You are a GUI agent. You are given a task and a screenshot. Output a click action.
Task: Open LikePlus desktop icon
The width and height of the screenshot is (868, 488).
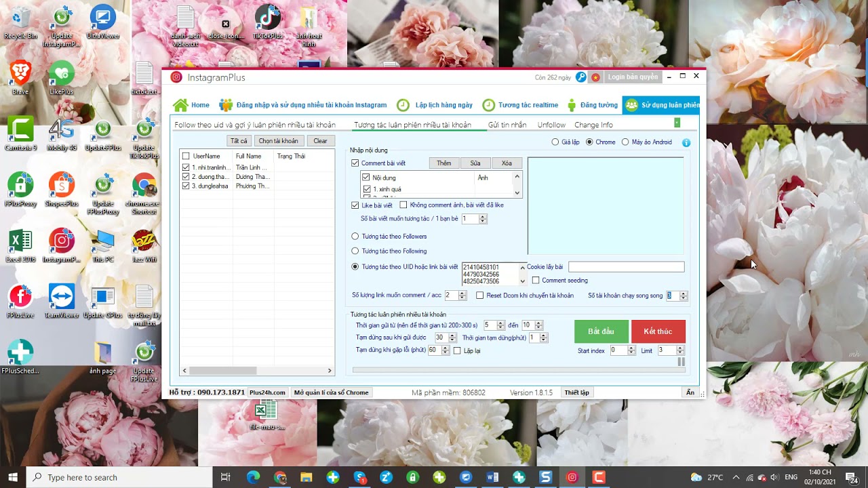tap(61, 77)
